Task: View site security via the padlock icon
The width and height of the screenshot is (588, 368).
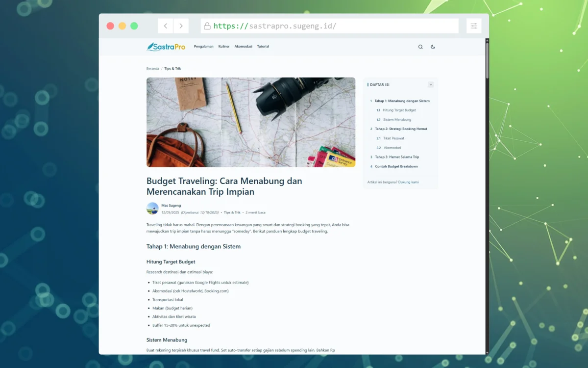Action: tap(208, 26)
